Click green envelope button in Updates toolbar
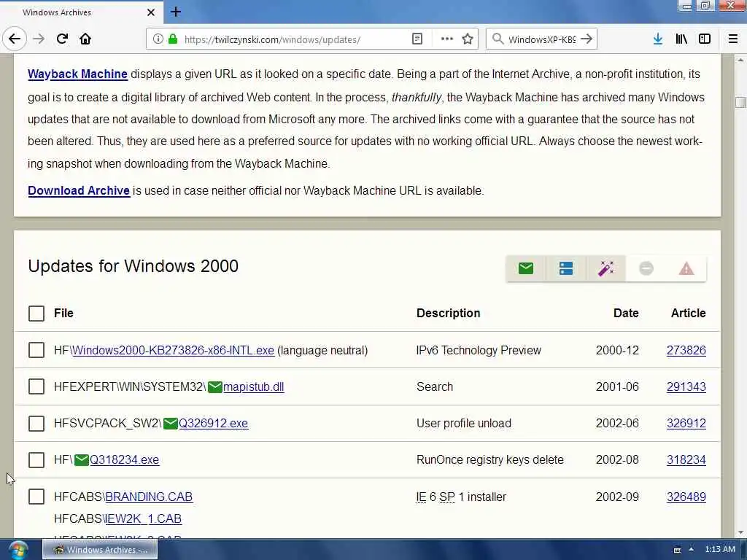This screenshot has width=747, height=560. point(526,268)
